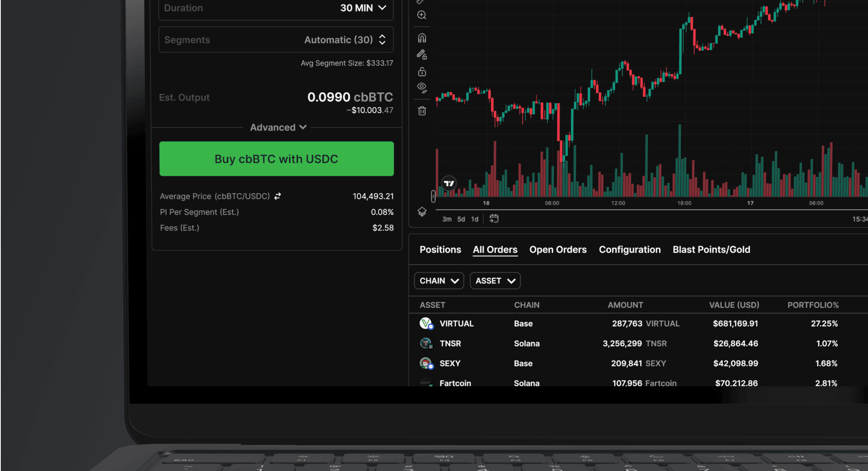The image size is (868, 471).
Task: Set chart range to 3m
Action: tap(447, 219)
